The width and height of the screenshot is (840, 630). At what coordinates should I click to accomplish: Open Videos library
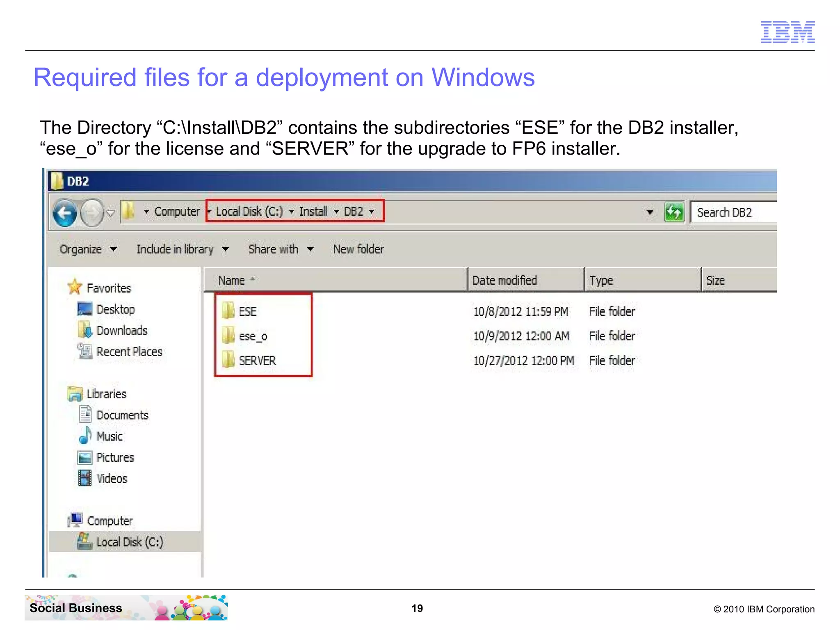[112, 479]
